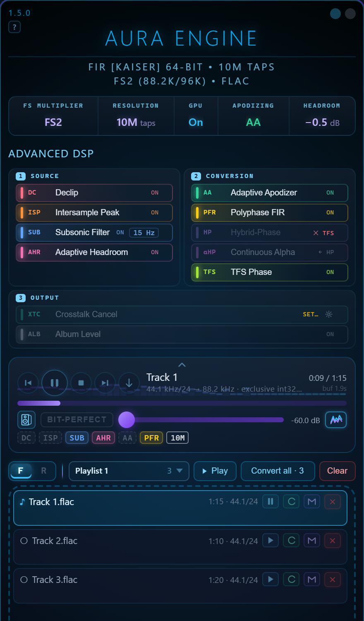Image resolution: width=364 pixels, height=621 pixels.
Task: Click the Play button beside the playlist
Action: click(x=215, y=471)
